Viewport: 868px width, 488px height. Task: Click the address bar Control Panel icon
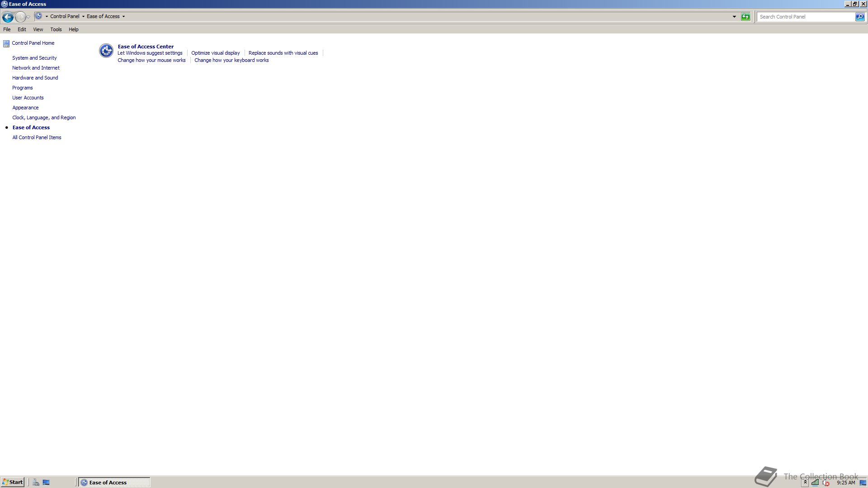pyautogui.click(x=39, y=16)
